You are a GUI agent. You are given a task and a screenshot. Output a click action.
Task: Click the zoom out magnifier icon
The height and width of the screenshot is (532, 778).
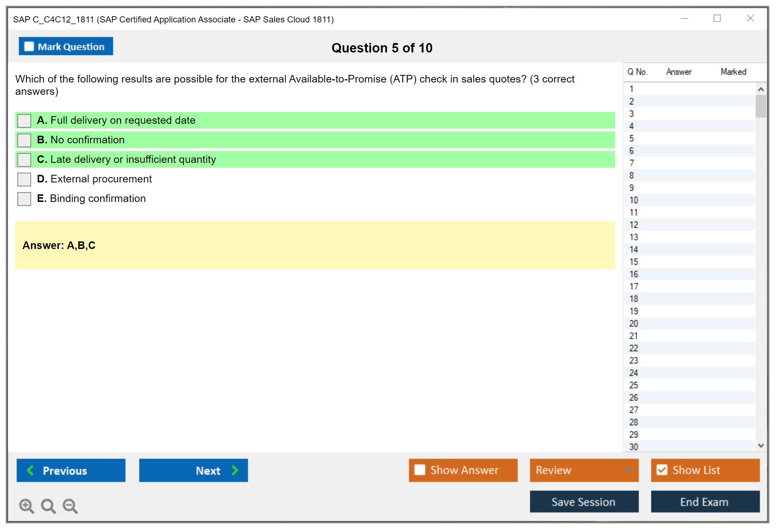coord(70,506)
